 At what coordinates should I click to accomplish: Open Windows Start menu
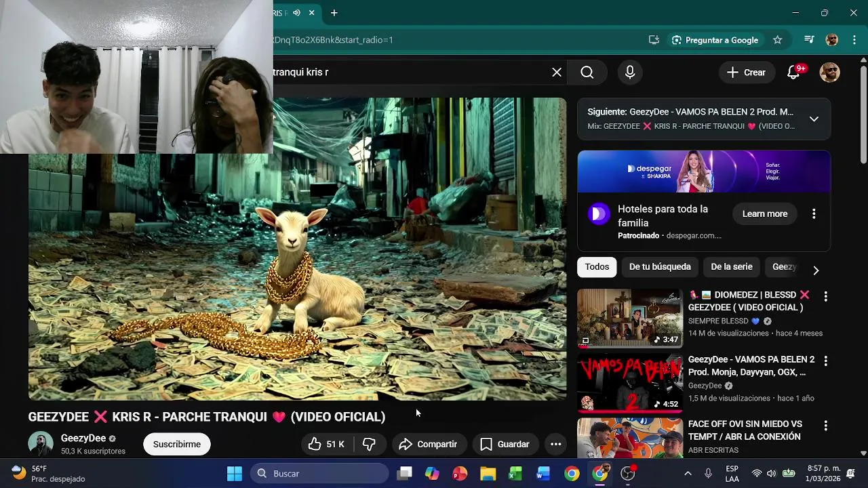point(235,474)
